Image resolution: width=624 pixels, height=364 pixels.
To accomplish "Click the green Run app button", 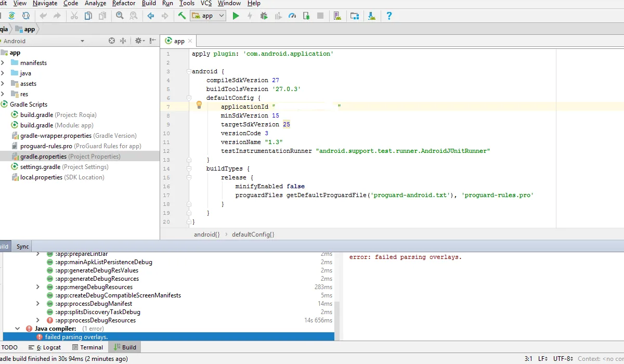I will pyautogui.click(x=236, y=16).
